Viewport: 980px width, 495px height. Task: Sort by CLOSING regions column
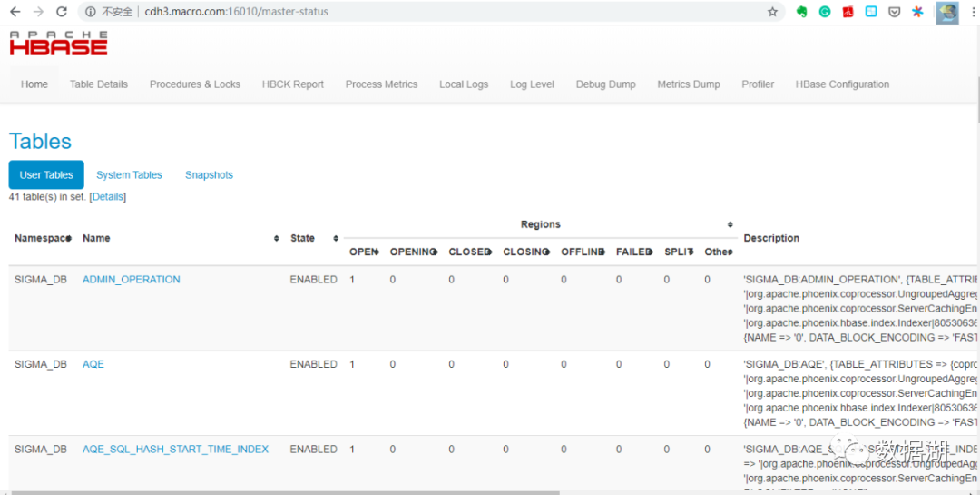tap(547, 252)
